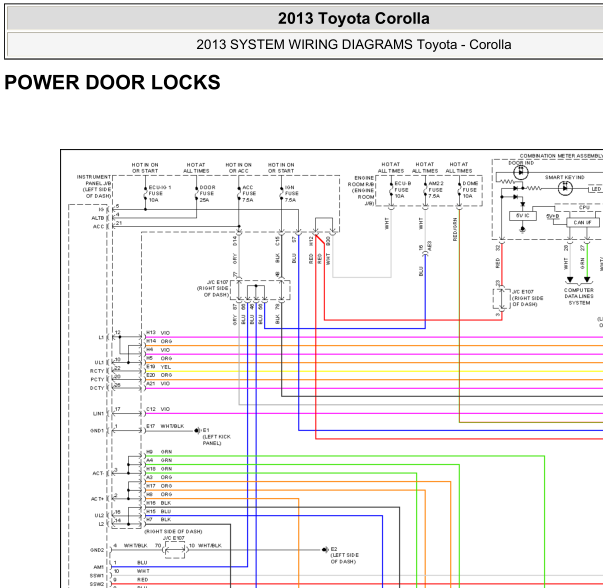Click the ECU-B FUSE 10A label
603x588 pixels.
[x=402, y=190]
